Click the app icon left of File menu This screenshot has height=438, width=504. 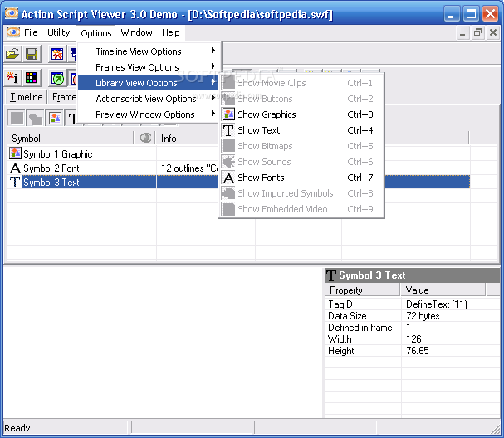coord(12,32)
